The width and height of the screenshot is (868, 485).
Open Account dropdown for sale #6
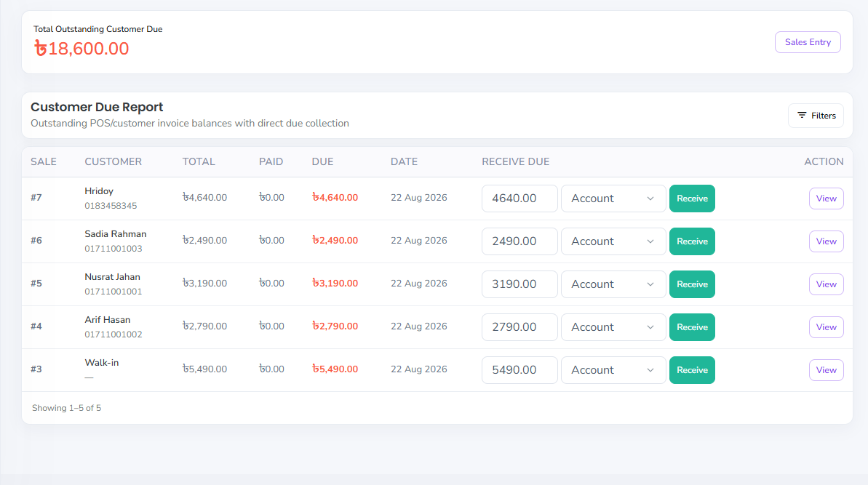click(x=613, y=241)
